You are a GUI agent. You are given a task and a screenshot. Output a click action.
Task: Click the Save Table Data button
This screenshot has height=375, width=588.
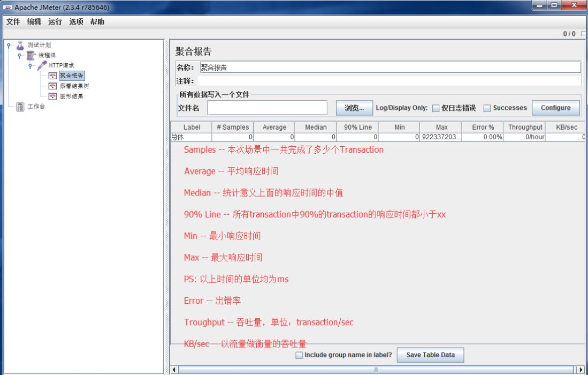coord(430,355)
